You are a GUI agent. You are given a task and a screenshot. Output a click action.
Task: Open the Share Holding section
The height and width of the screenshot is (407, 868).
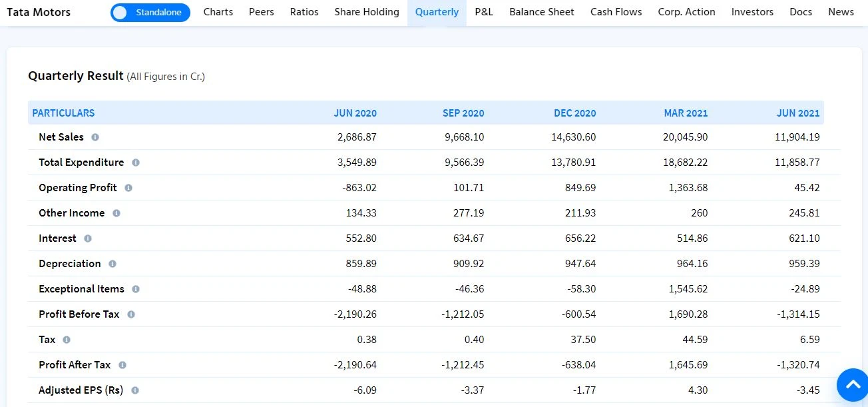tap(366, 11)
